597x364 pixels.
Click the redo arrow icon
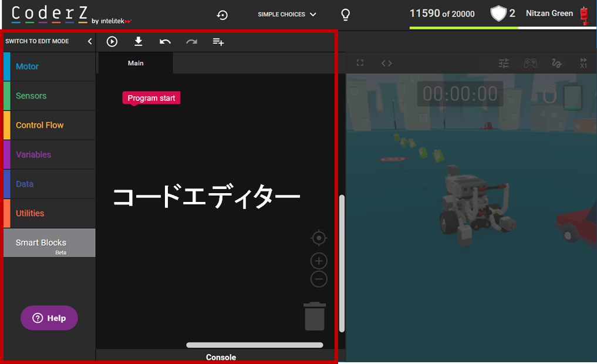(x=191, y=42)
